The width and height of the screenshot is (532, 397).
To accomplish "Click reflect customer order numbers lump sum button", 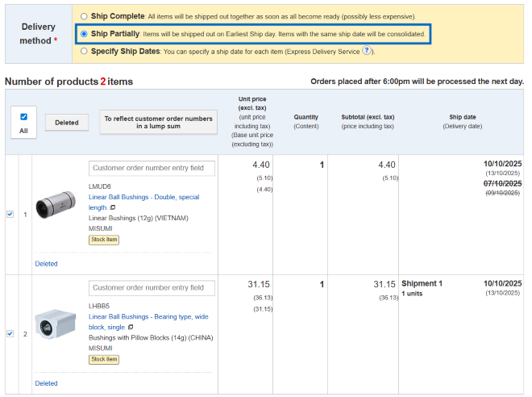I will click(159, 122).
